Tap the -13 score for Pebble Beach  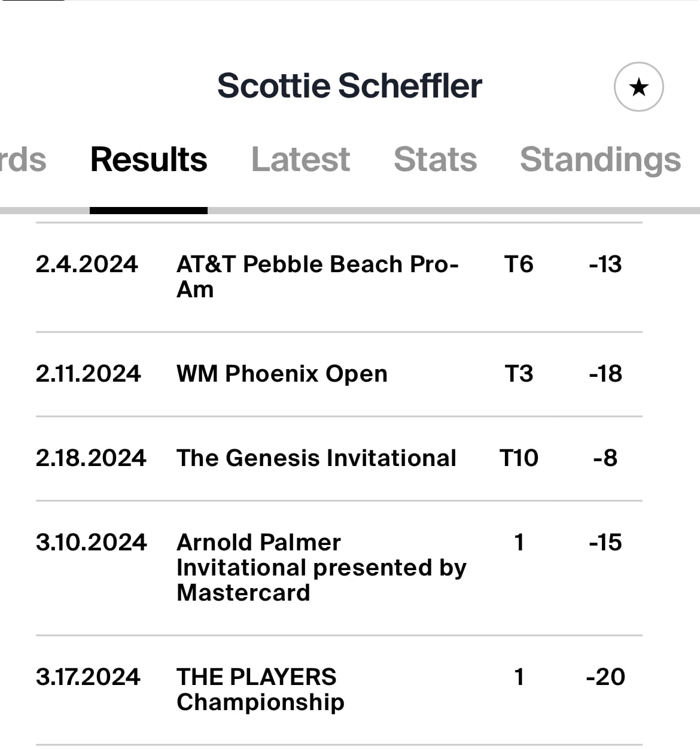pyautogui.click(x=605, y=264)
